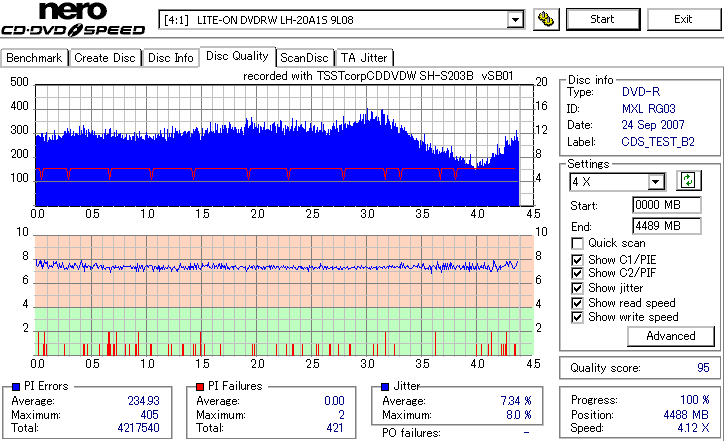The width and height of the screenshot is (724, 441).
Task: Toggle Show write speed checkbox
Action: 577,317
